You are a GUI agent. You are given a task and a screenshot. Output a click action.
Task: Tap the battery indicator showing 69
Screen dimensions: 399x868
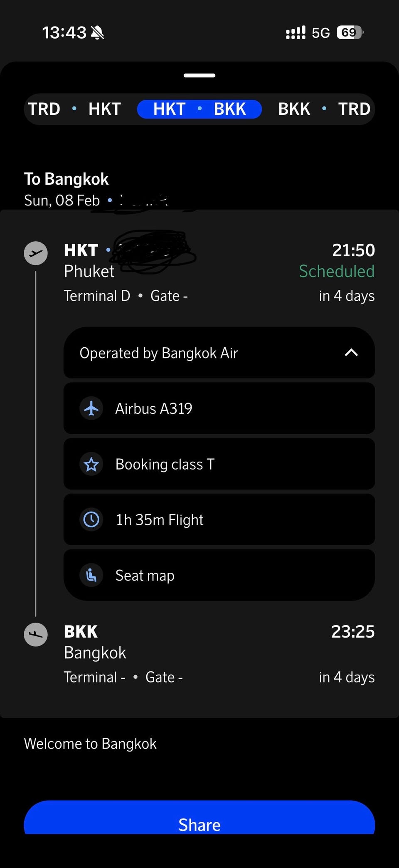click(x=350, y=32)
